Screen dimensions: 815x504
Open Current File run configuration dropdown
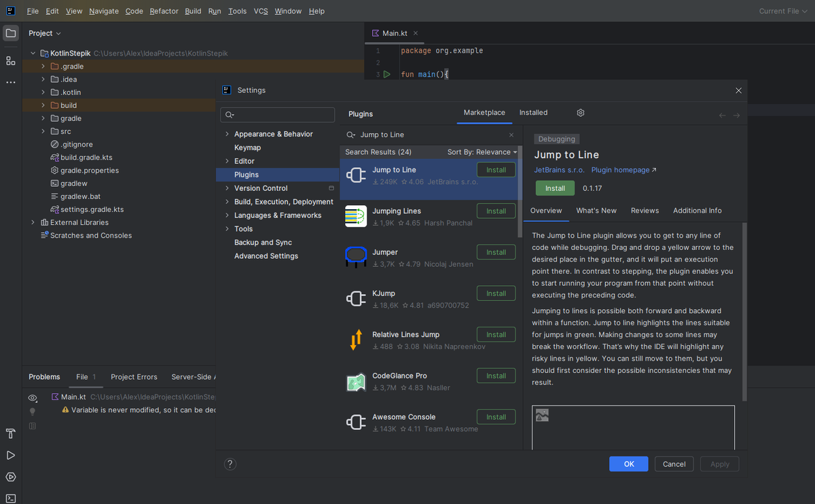(x=783, y=11)
